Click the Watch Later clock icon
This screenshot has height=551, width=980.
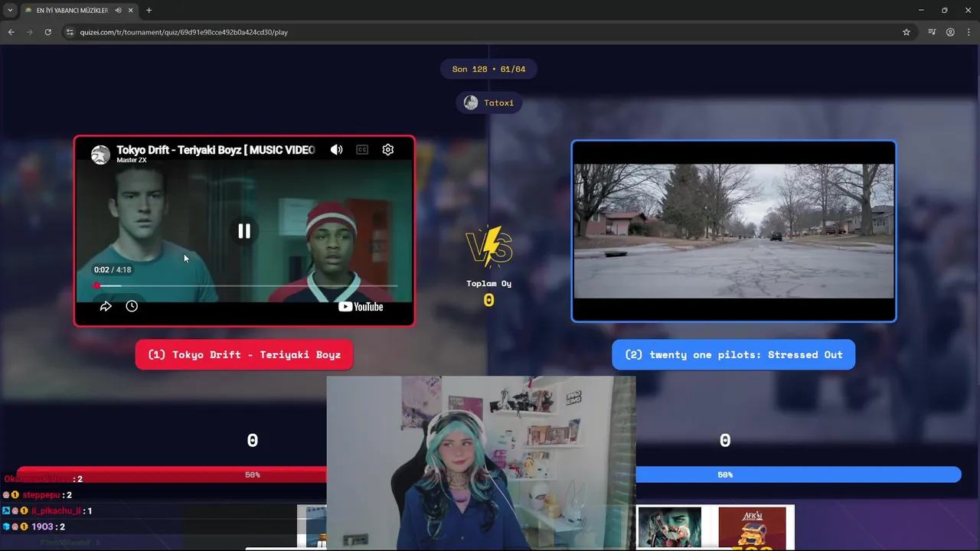click(132, 306)
